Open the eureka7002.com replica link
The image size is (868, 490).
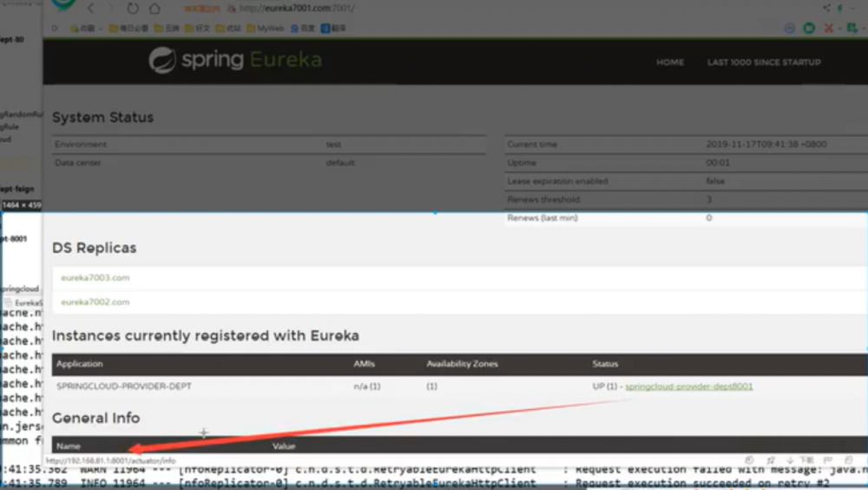pyautogui.click(x=95, y=301)
